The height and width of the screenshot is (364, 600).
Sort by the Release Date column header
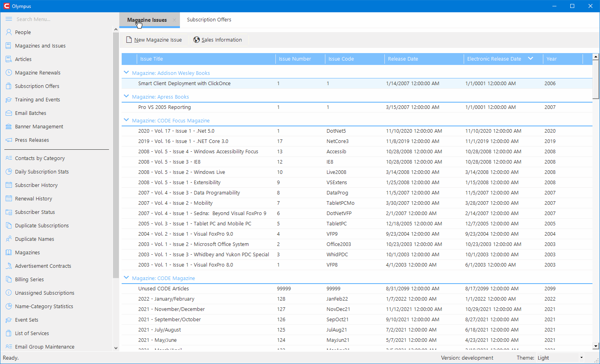(x=424, y=59)
